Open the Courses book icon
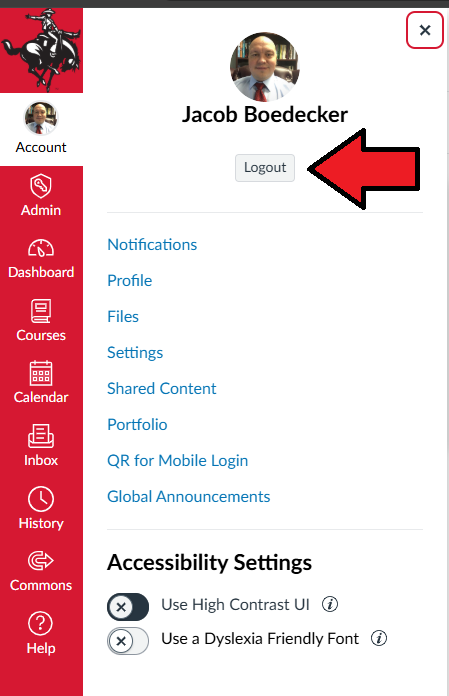This screenshot has width=449, height=696. (x=41, y=311)
